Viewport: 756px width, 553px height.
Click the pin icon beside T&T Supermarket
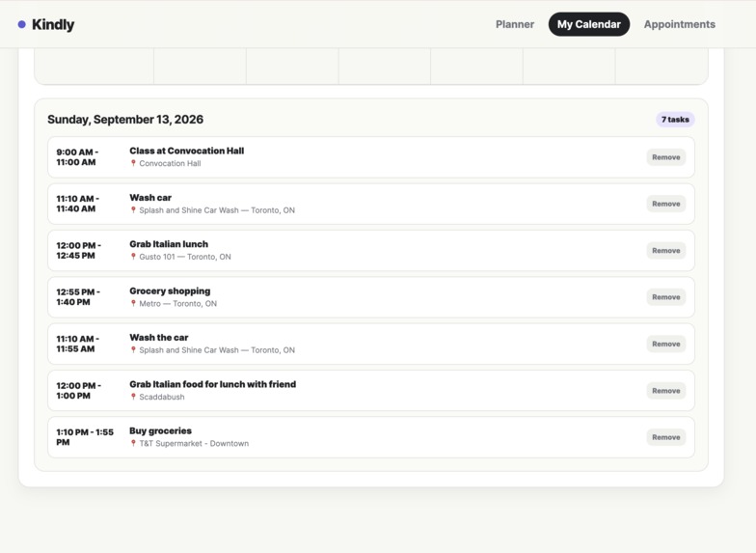133,443
